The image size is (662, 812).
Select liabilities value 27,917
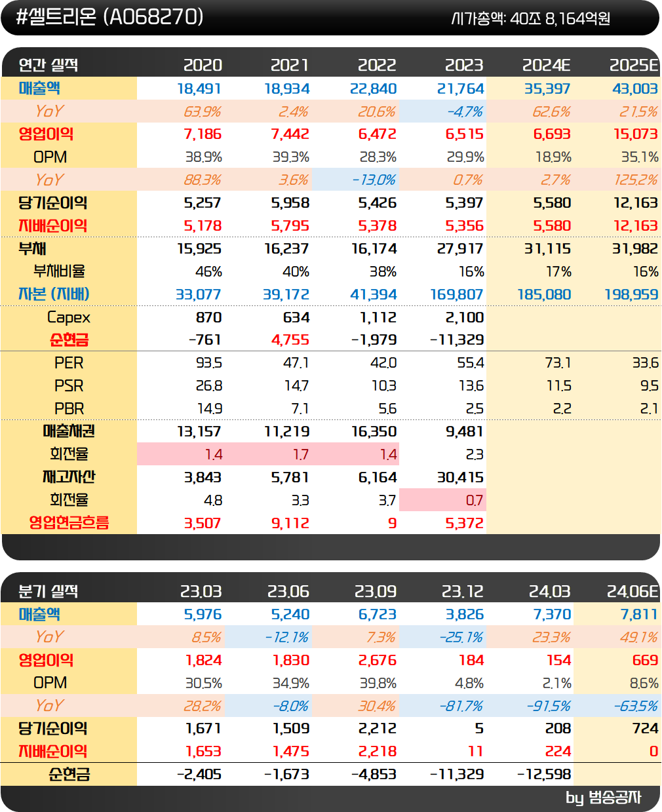pos(460,248)
